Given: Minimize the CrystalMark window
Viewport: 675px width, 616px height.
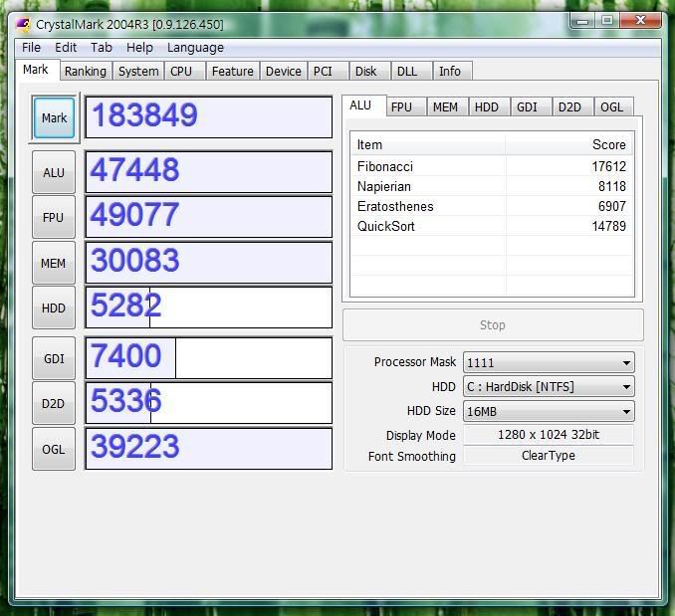Looking at the screenshot, I should [x=582, y=21].
